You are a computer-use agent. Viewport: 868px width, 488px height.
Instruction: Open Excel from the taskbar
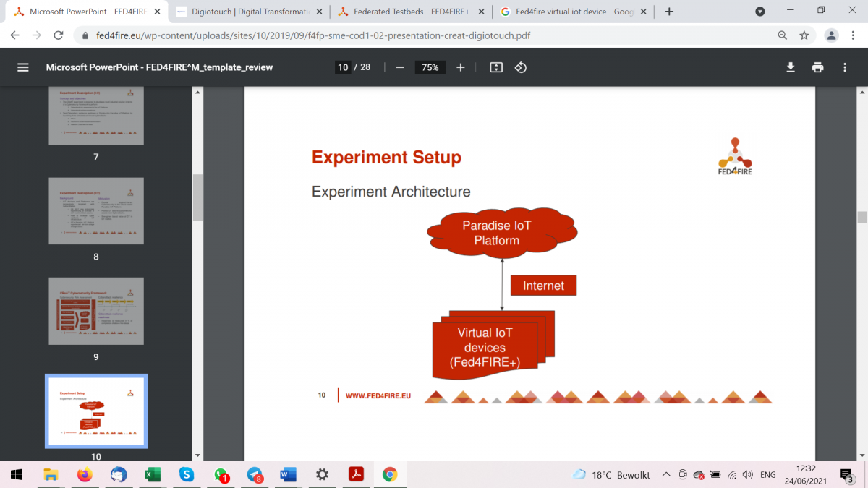[x=153, y=474]
